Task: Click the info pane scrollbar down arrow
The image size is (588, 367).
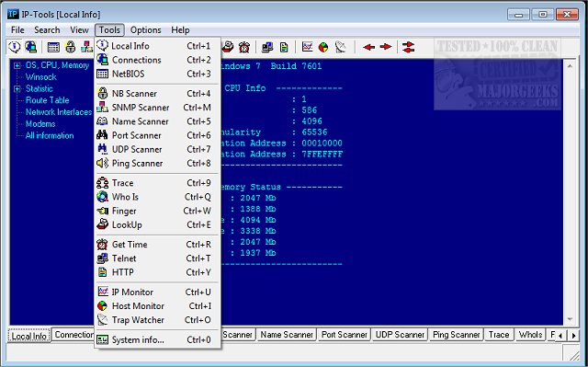Action: (x=570, y=319)
